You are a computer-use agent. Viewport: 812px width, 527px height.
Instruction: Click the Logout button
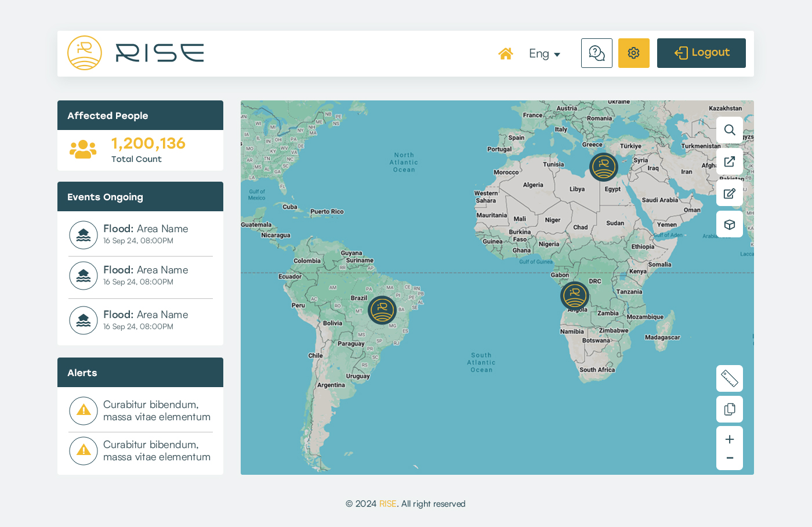click(x=701, y=53)
